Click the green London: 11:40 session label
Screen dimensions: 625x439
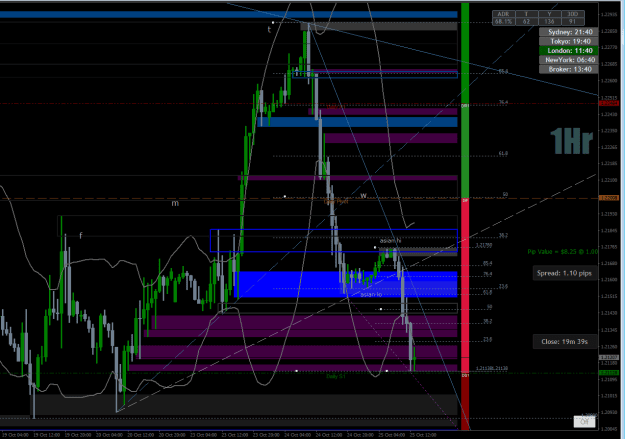(568, 51)
